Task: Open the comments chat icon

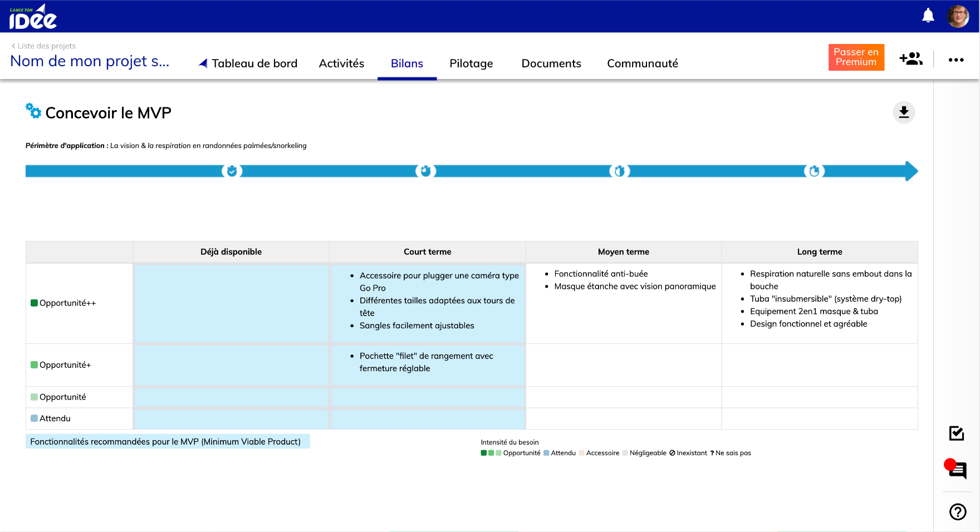Action: [x=957, y=470]
